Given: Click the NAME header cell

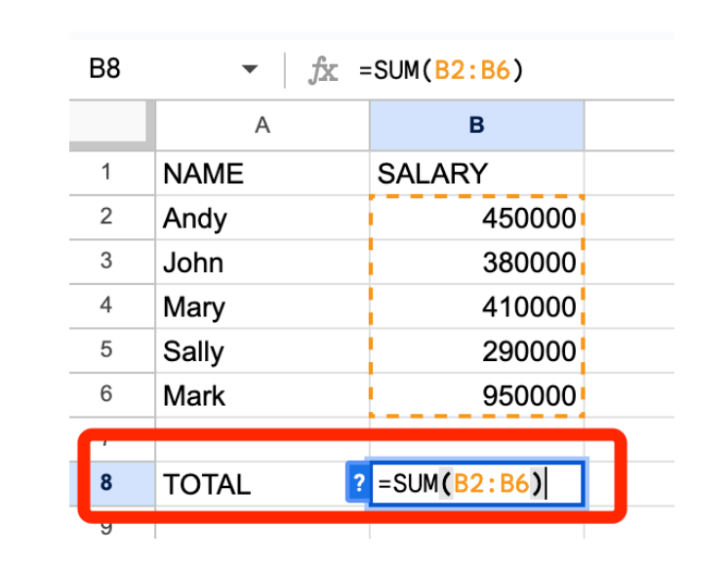Looking at the screenshot, I should (262, 174).
